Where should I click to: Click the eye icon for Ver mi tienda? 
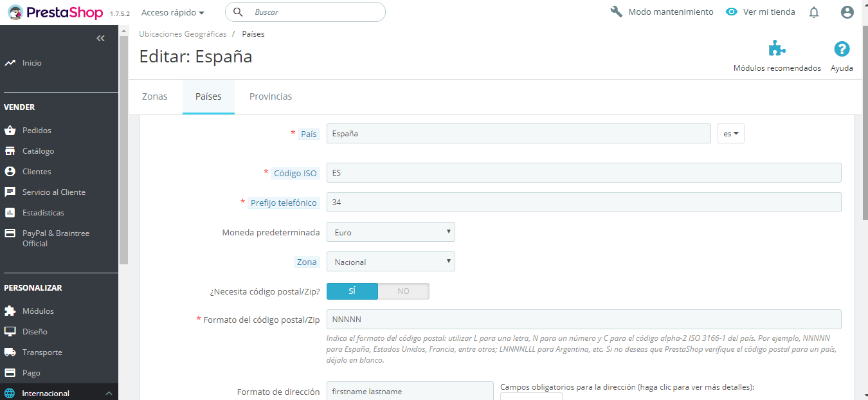pyautogui.click(x=731, y=12)
